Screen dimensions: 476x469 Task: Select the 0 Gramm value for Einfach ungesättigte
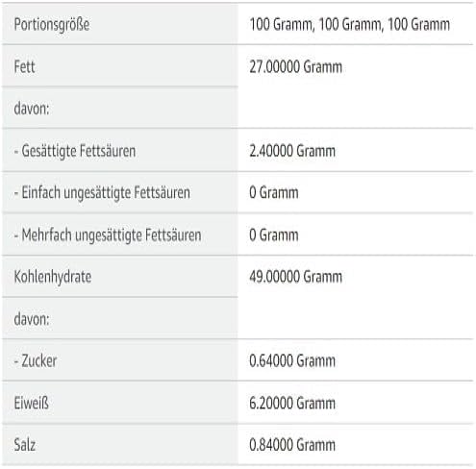(274, 193)
